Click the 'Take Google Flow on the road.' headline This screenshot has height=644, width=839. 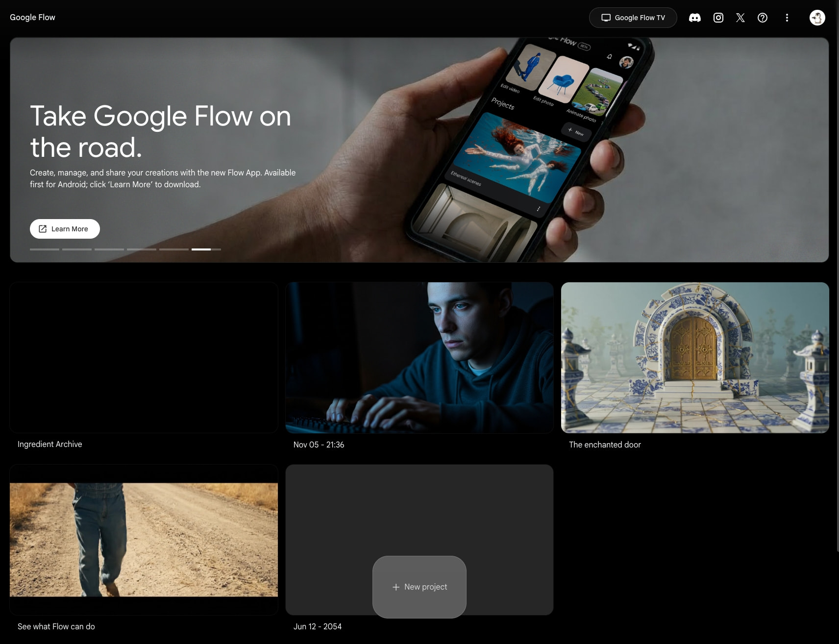[161, 131]
